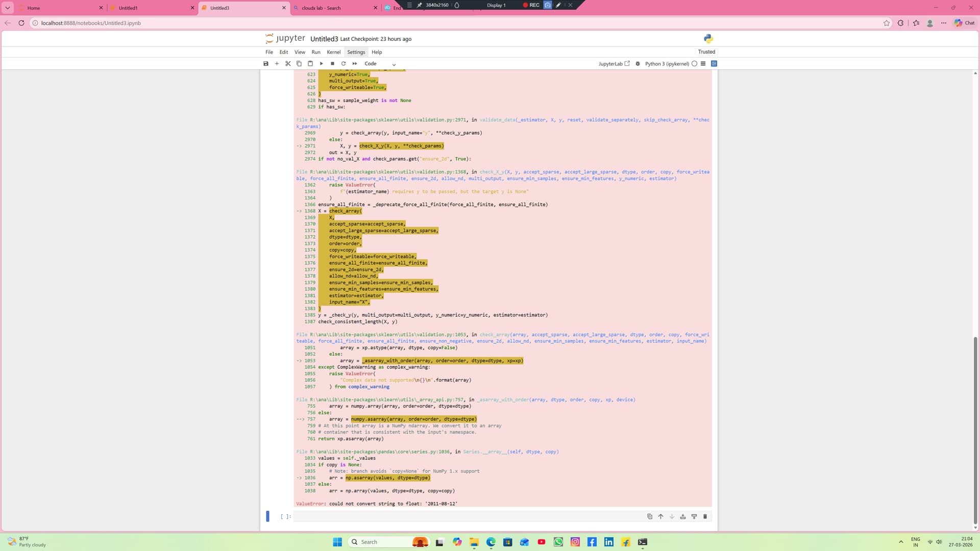Cut the selected cell with scissors icon

(288, 64)
